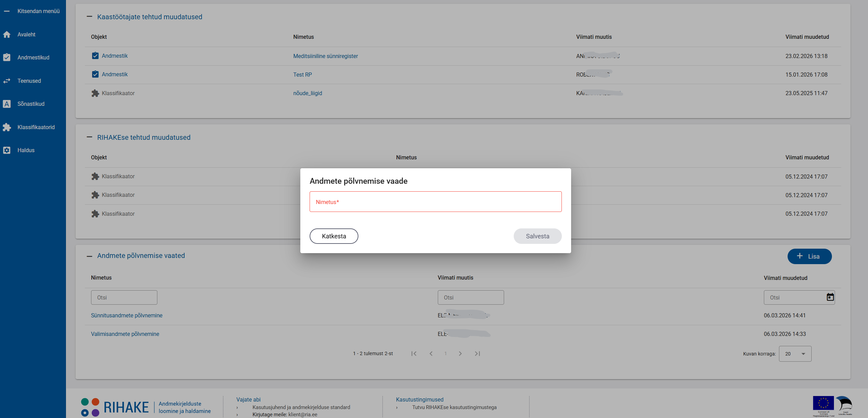Focus the Nimetus required input field

pyautogui.click(x=435, y=202)
